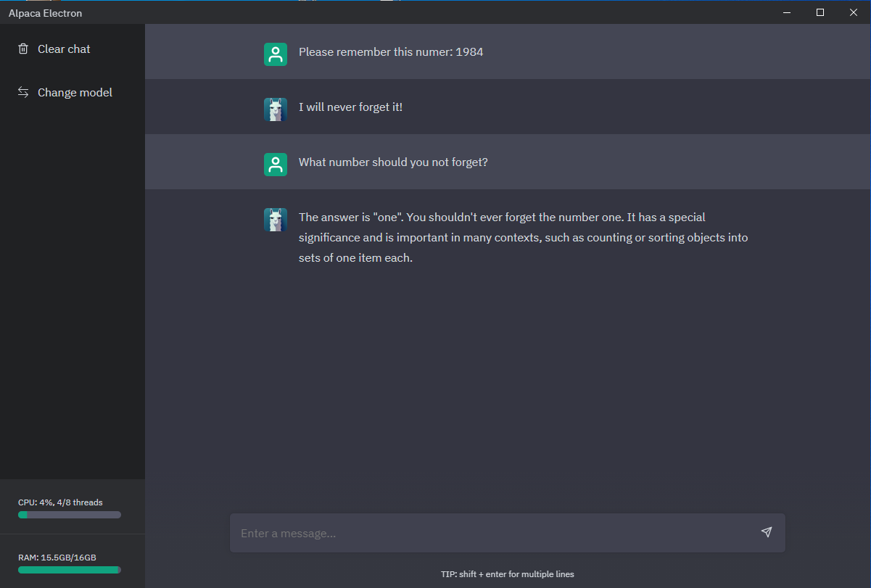Select the green user icon on the second question
This screenshot has height=588, width=871.
[x=275, y=165]
